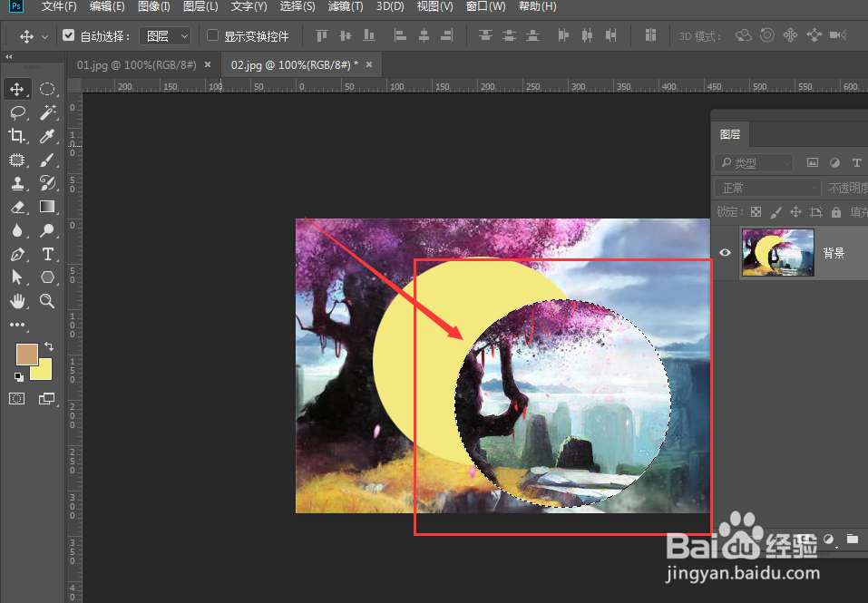Select the Pen tool
This screenshot has width=868, height=603.
click(x=17, y=254)
